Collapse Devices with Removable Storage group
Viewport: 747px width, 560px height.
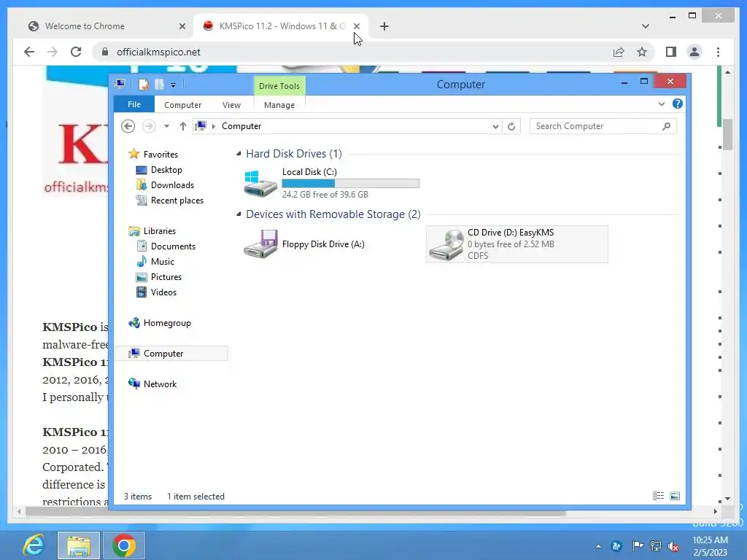pos(239,214)
